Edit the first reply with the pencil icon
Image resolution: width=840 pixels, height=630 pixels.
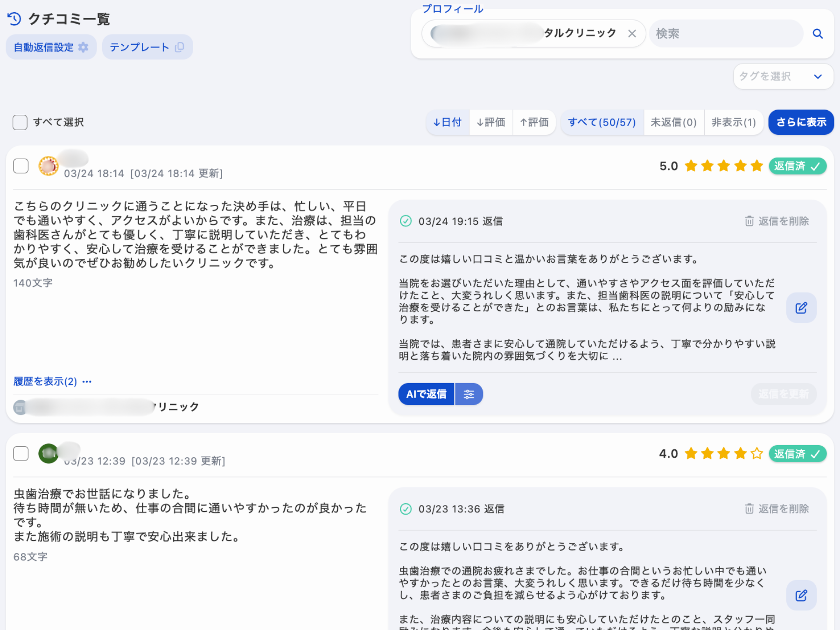pos(801,308)
